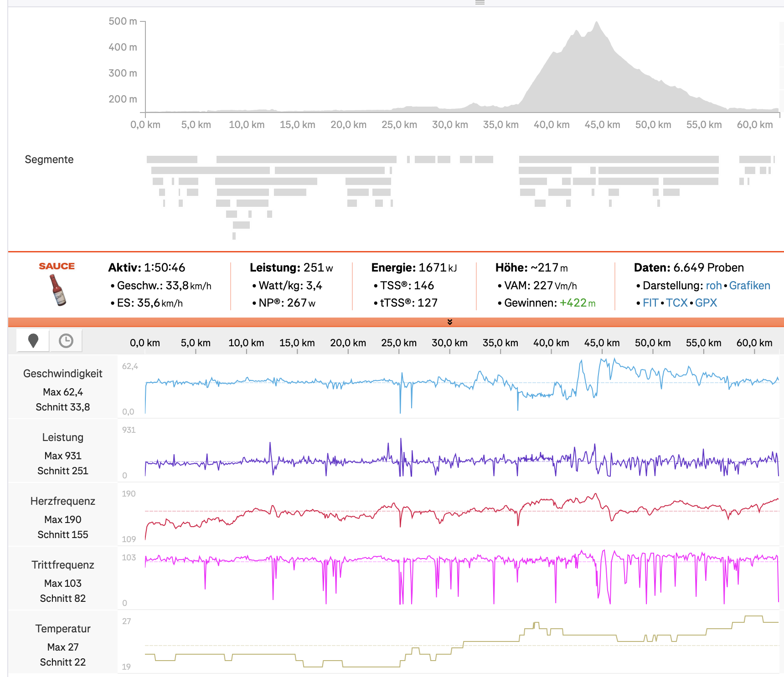Viewport: 784px width, 677px height.
Task: Select the Herzfrequenz chart label
Action: [63, 501]
